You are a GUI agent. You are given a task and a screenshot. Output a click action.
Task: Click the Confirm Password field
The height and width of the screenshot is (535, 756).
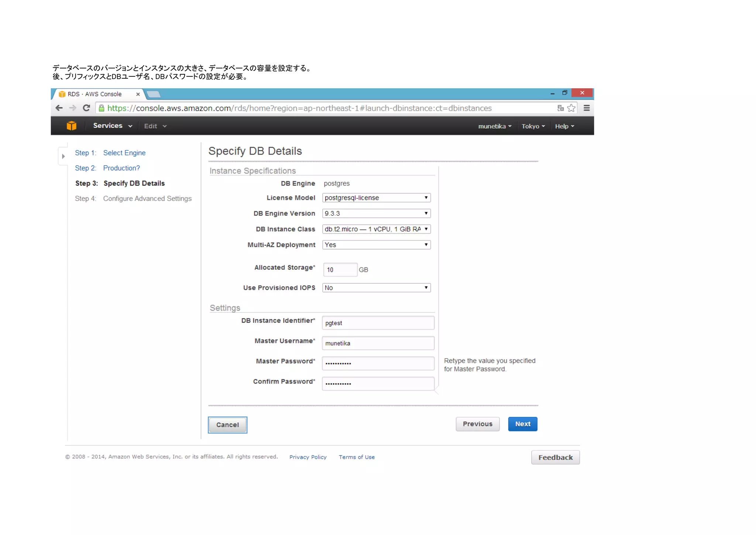tap(378, 384)
